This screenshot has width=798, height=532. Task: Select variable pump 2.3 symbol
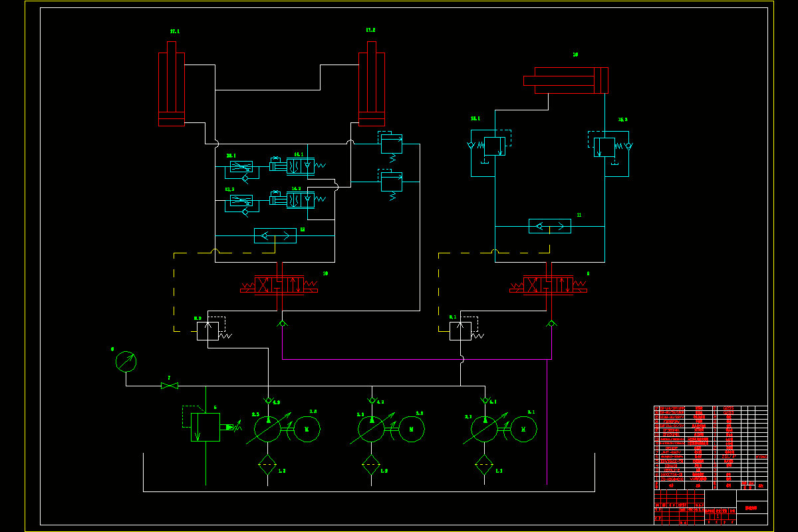click(x=268, y=429)
